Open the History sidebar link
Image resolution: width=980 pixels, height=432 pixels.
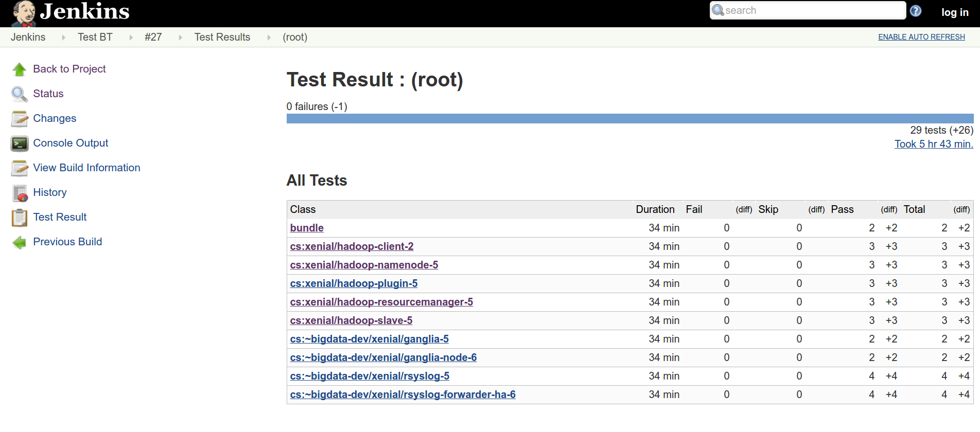[x=50, y=192]
